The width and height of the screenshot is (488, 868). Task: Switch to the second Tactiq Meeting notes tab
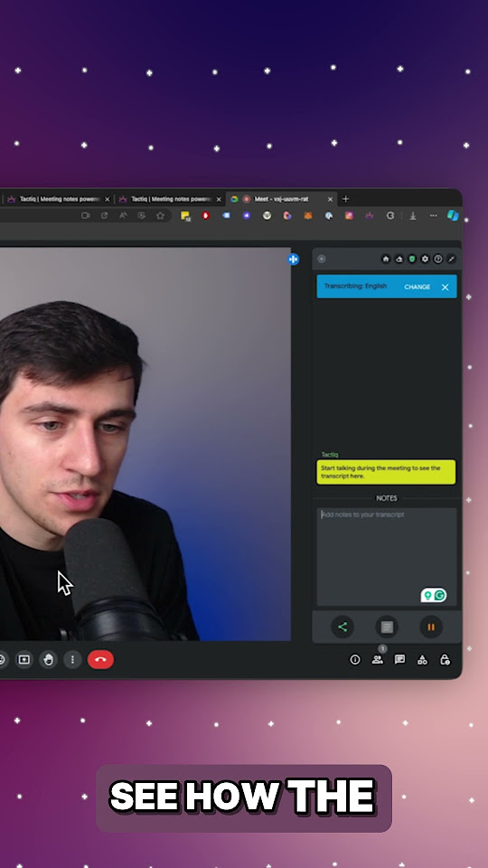(x=169, y=199)
